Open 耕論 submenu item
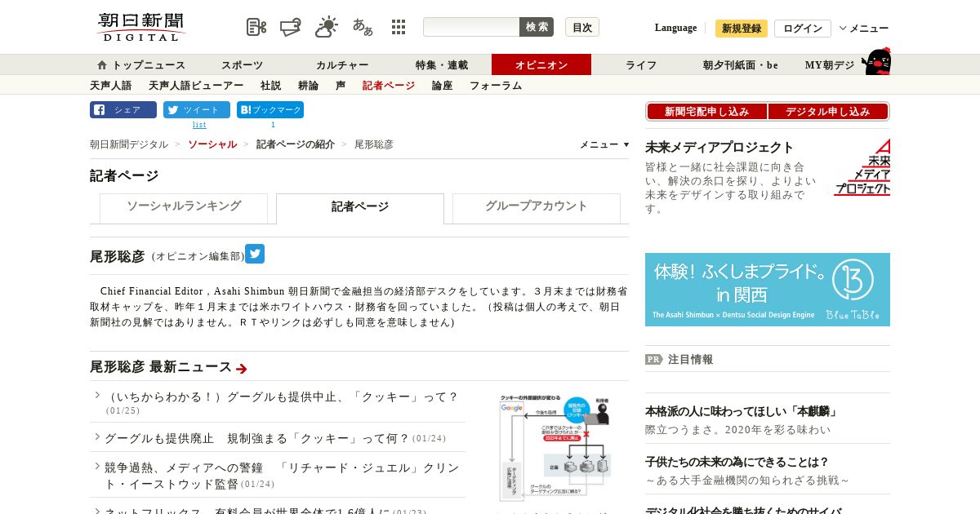Screen dimensions: 980x514 [x=308, y=86]
